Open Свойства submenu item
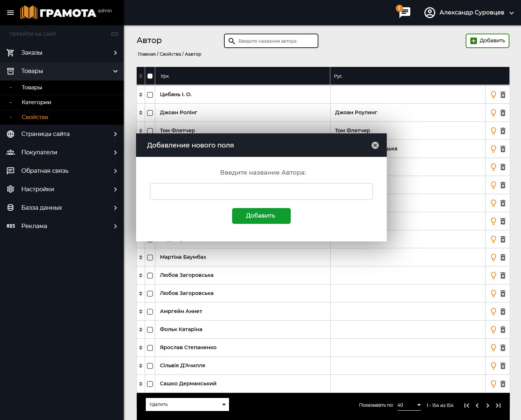This screenshot has width=521, height=420. pyautogui.click(x=62, y=117)
